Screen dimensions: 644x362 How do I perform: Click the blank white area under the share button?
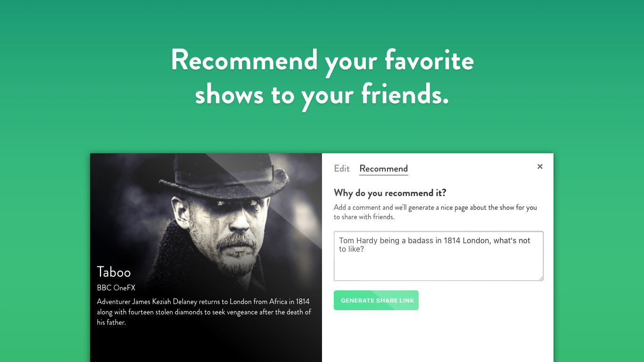point(438,337)
